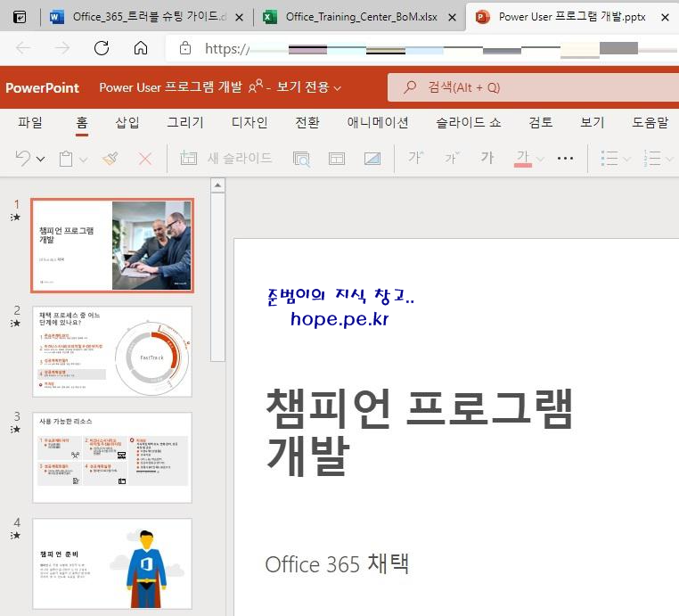Expand the Undo dropdown arrow
The image size is (679, 616).
pyautogui.click(x=41, y=159)
